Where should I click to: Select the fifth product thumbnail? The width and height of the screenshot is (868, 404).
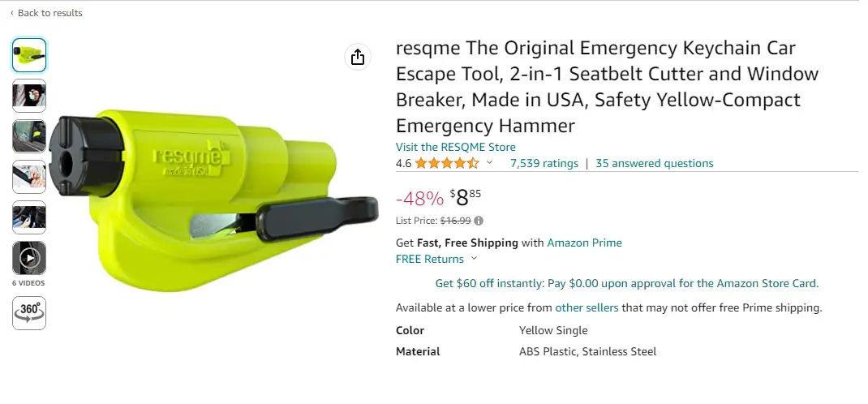29,217
